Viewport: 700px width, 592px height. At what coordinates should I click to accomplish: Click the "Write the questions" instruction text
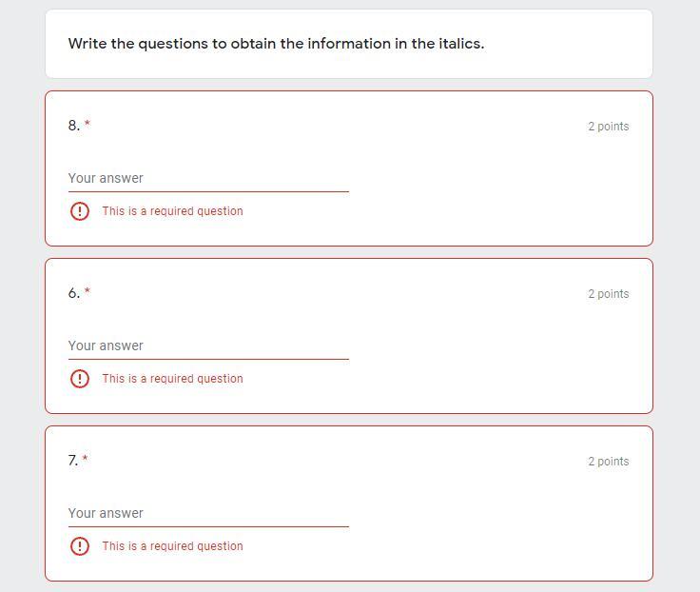click(276, 44)
